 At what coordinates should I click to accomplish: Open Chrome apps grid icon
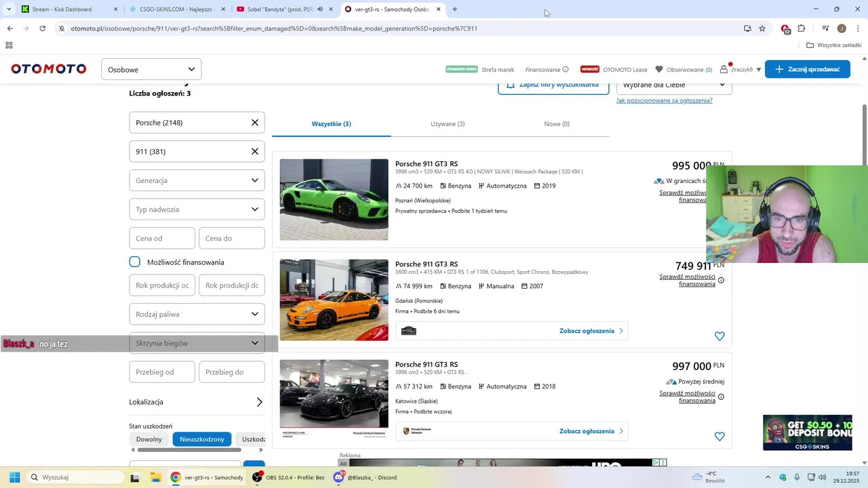point(9,45)
